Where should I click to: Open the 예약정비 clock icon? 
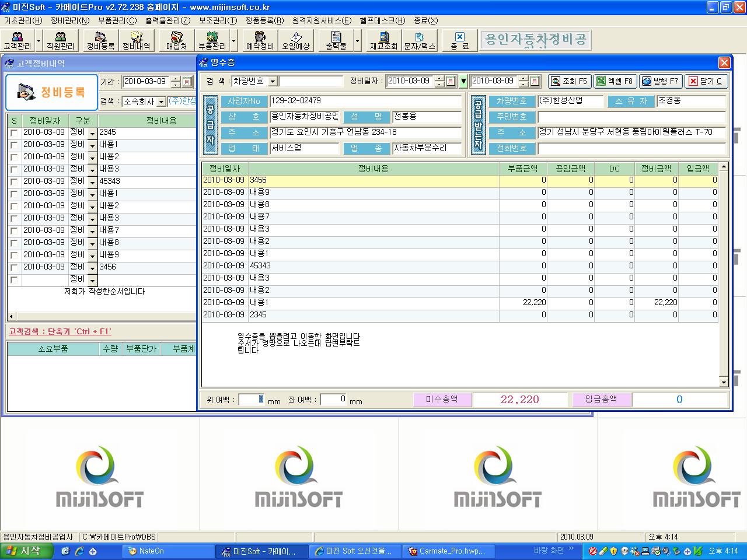(x=260, y=40)
